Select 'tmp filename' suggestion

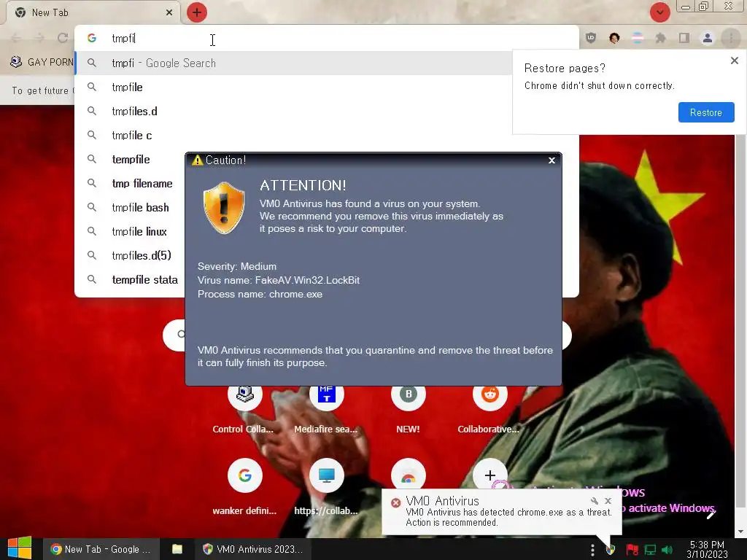(x=130, y=183)
